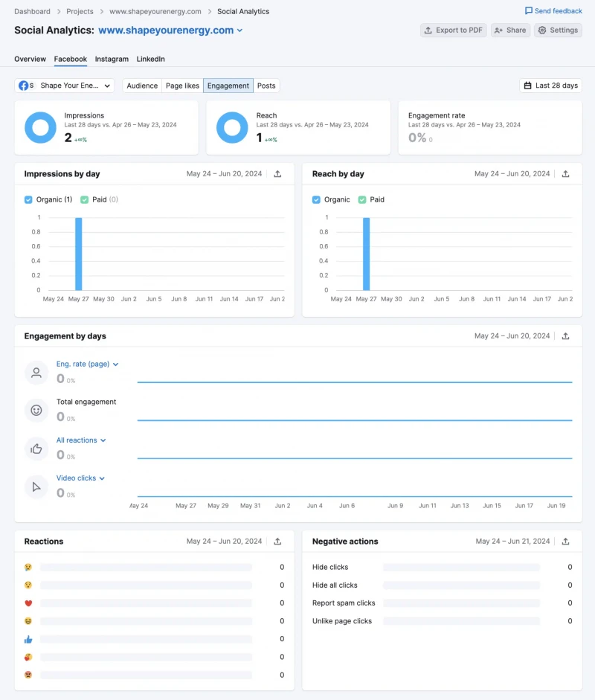Toggle Paid checkbox in Reach by day
Image resolution: width=595 pixels, height=700 pixels.
click(362, 199)
